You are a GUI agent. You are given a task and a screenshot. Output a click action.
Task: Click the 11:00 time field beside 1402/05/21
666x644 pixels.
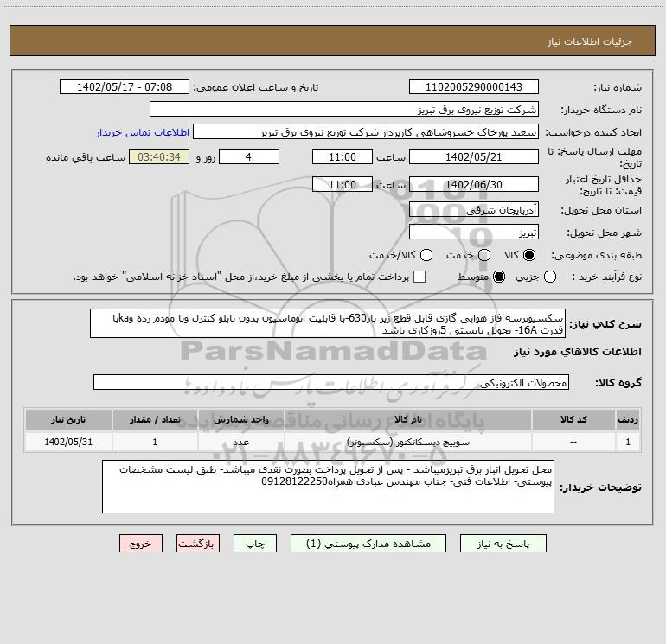[x=343, y=156]
